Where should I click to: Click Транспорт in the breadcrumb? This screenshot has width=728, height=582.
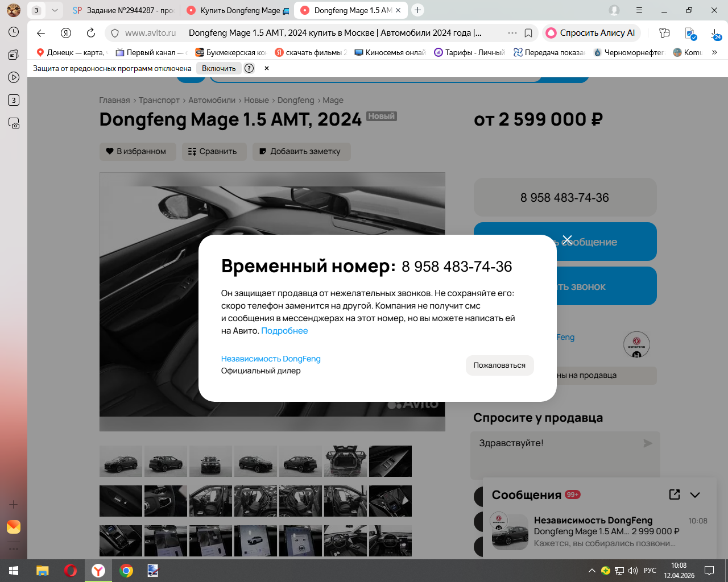159,100
